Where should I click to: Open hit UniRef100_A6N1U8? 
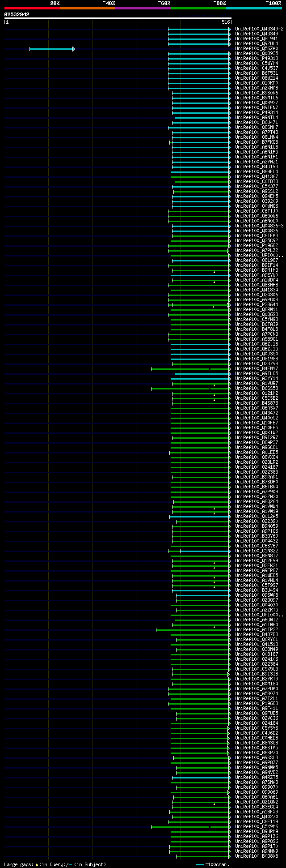coord(257,147)
